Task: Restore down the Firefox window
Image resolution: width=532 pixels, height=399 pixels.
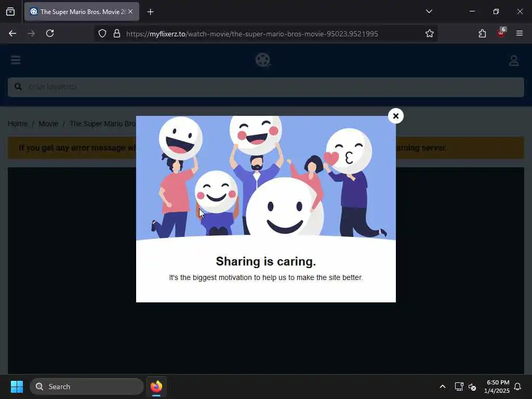Action: tap(496, 11)
